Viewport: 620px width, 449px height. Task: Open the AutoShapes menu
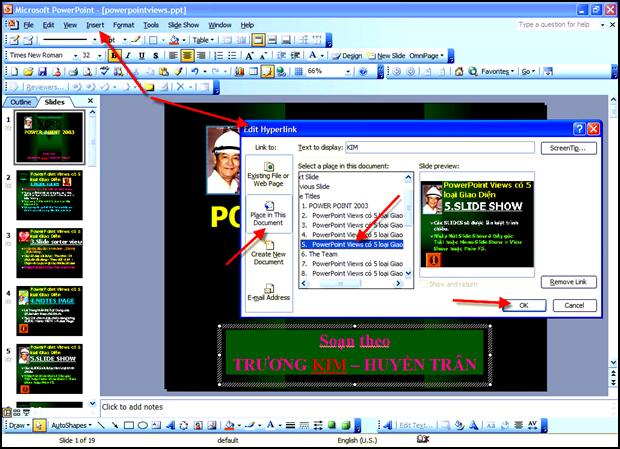pyautogui.click(x=71, y=425)
